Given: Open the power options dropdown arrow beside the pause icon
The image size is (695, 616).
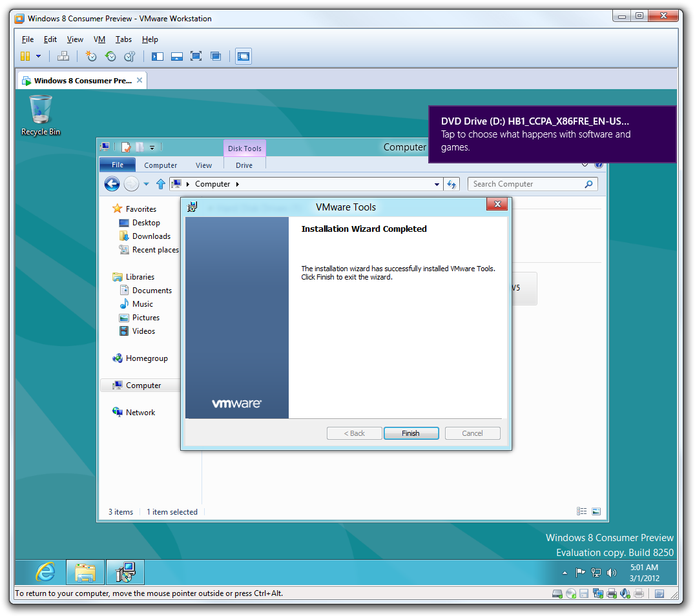Looking at the screenshot, I should click(x=39, y=56).
